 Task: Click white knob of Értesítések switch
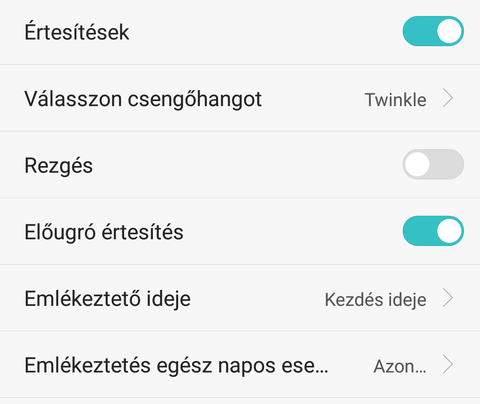coord(449,31)
